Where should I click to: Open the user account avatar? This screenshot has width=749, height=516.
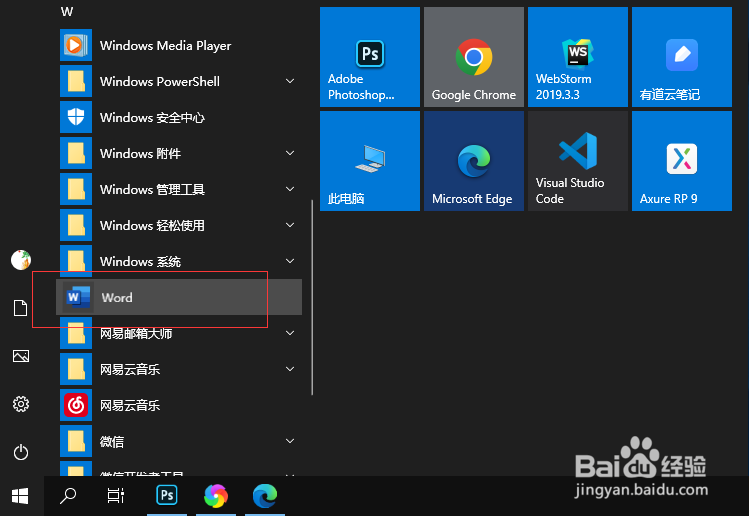pyautogui.click(x=21, y=260)
